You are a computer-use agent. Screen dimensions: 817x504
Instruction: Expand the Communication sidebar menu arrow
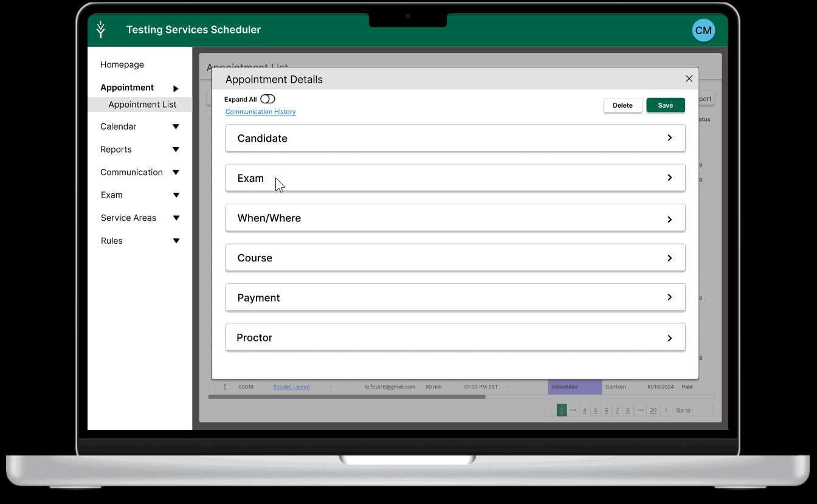coord(176,173)
